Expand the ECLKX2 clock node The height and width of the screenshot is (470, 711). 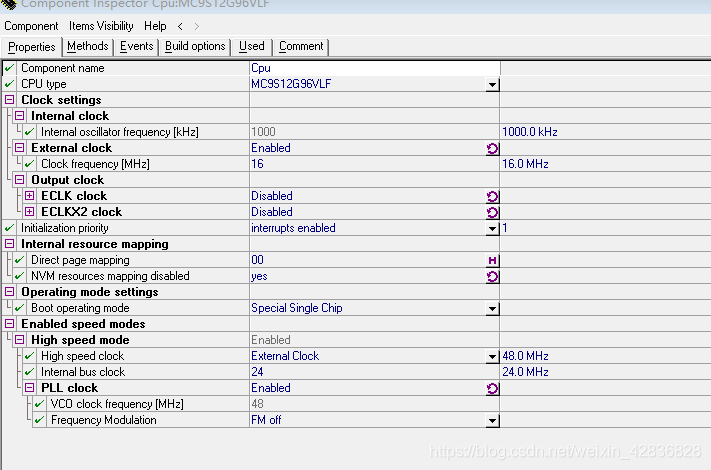(x=30, y=212)
